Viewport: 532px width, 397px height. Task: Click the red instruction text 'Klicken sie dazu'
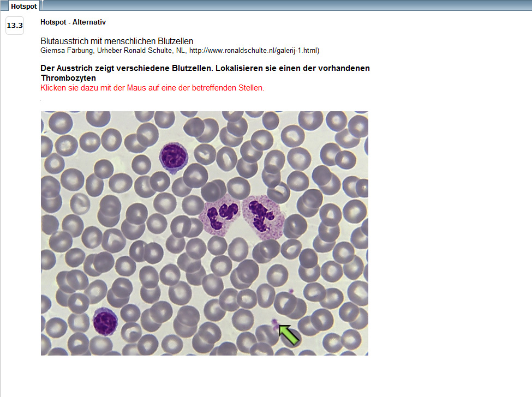click(152, 88)
